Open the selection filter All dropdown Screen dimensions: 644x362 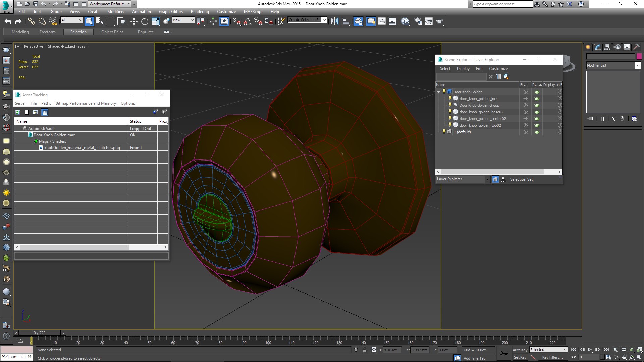[x=72, y=20]
